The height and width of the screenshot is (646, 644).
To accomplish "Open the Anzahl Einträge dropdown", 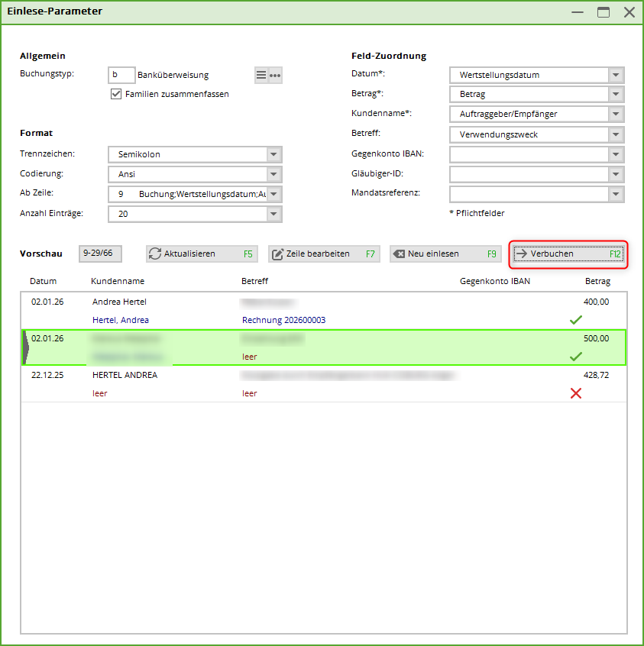I will (x=274, y=214).
